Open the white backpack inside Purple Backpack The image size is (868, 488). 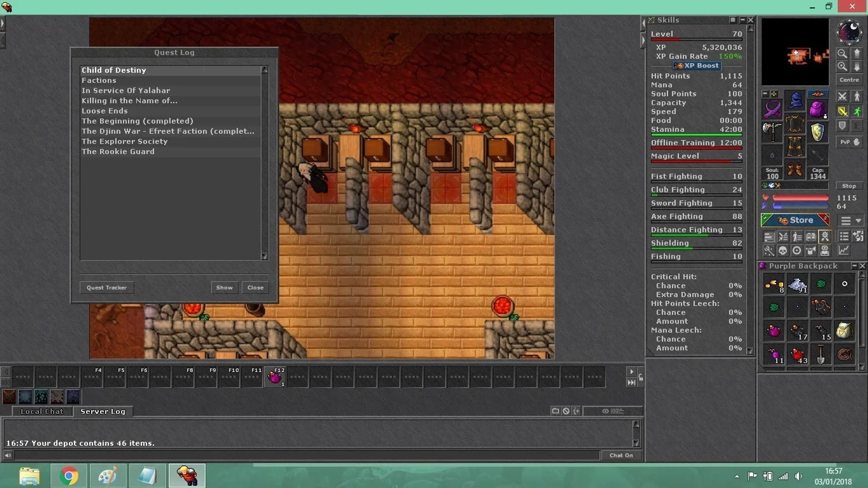(x=844, y=331)
